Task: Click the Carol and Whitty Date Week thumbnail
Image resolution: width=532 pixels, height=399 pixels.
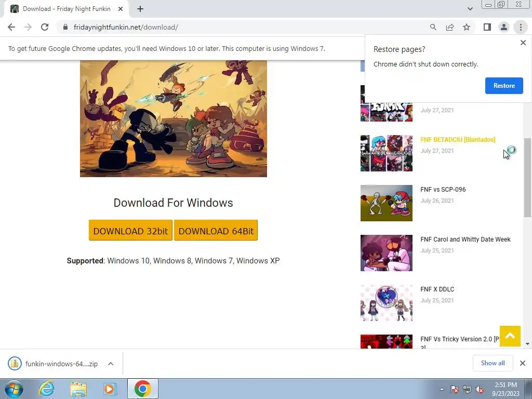Action: (x=387, y=253)
